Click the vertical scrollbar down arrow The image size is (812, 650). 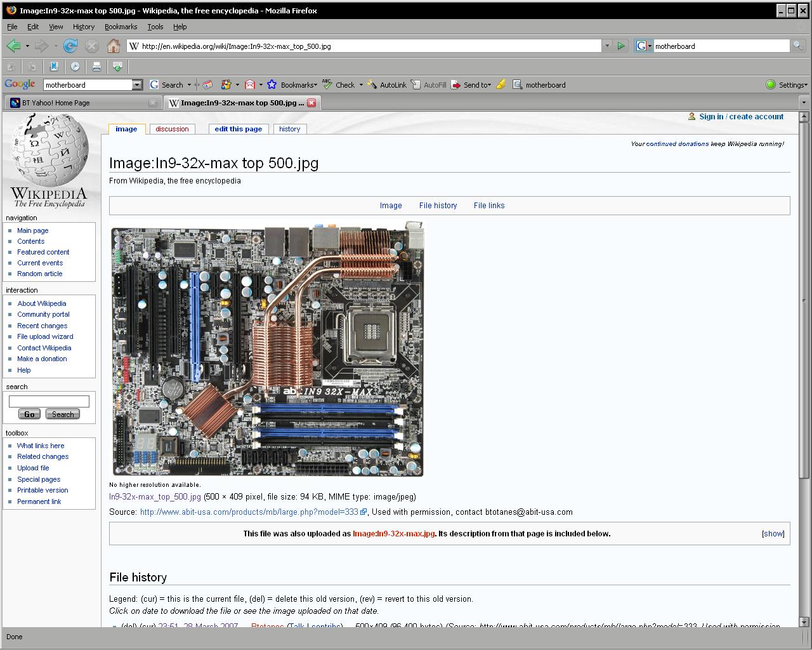point(804,622)
